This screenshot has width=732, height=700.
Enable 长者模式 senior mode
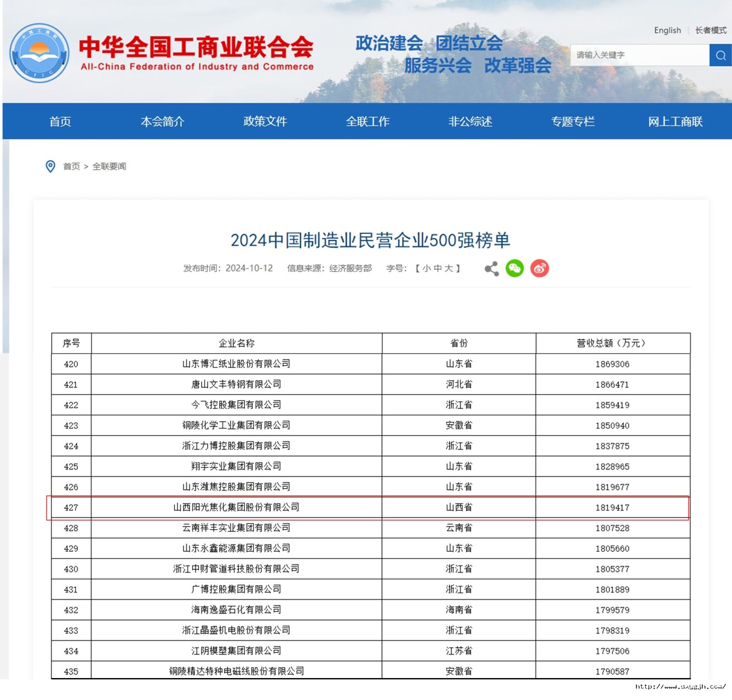710,30
